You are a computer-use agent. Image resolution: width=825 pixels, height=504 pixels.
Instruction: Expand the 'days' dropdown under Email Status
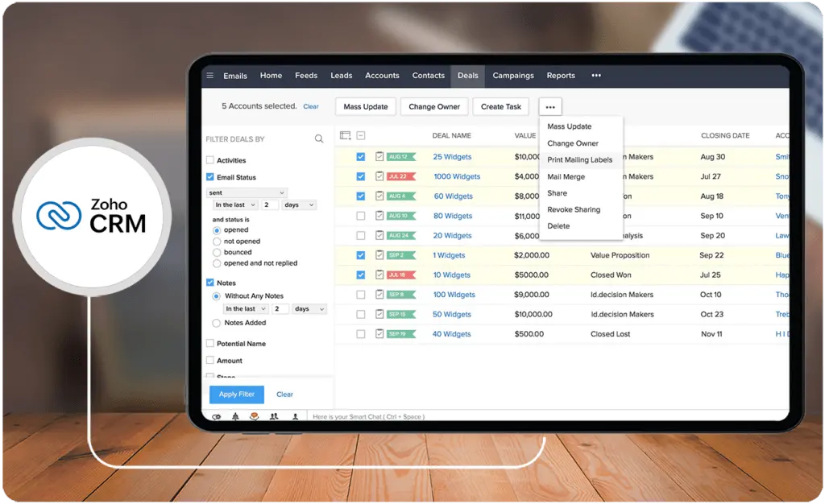tap(299, 205)
